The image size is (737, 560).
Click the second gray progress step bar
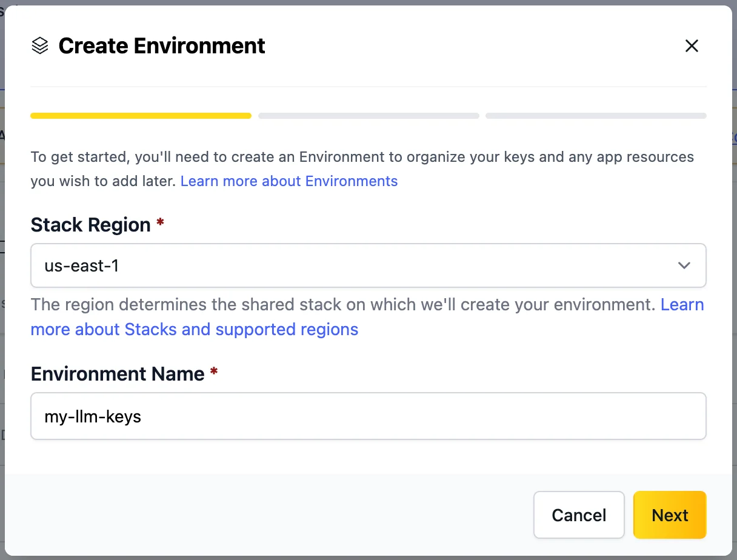pyautogui.click(x=368, y=115)
